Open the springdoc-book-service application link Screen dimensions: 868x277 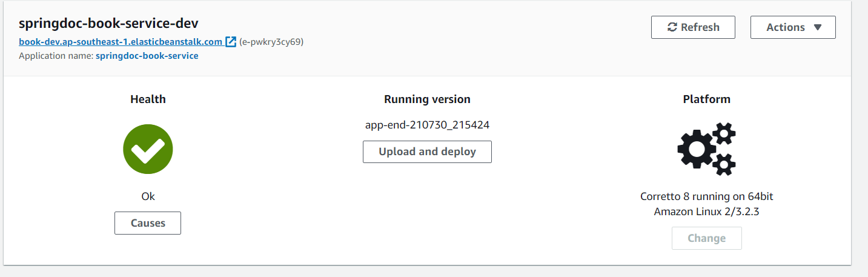click(x=147, y=56)
